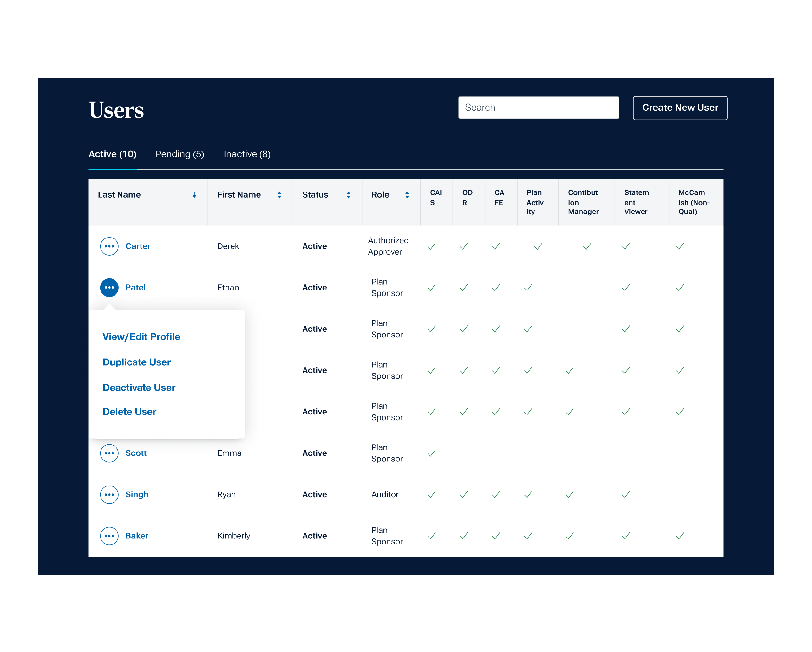Choose Delete User from the menu

(129, 412)
